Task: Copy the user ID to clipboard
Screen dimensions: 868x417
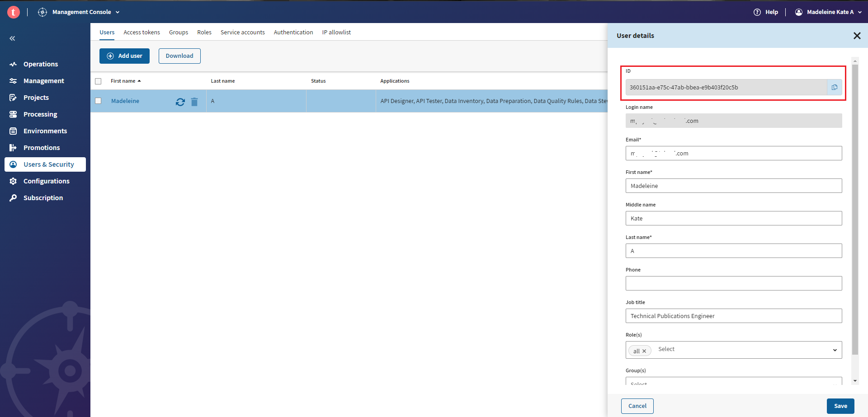Action: (834, 87)
